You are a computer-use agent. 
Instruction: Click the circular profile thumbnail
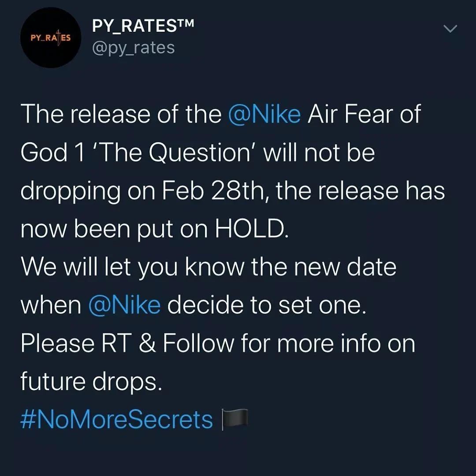tap(51, 37)
